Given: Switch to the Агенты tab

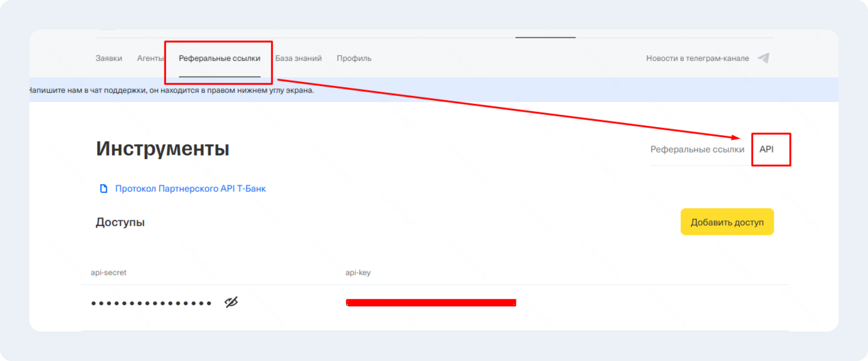Looking at the screenshot, I should tap(150, 58).
